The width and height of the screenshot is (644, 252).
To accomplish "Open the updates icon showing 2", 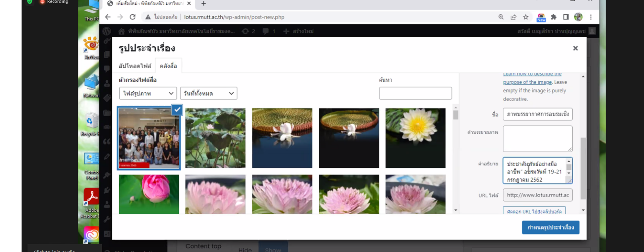I will (x=248, y=31).
